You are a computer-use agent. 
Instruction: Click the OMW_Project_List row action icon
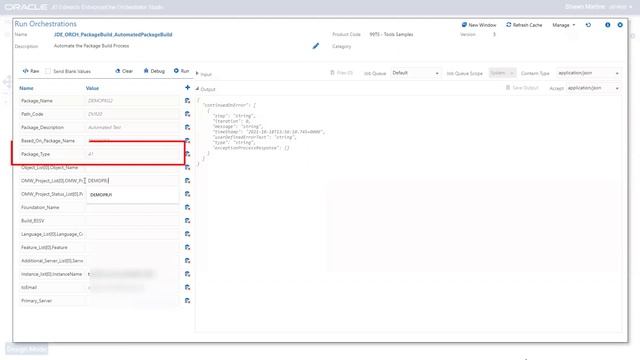coord(187,180)
